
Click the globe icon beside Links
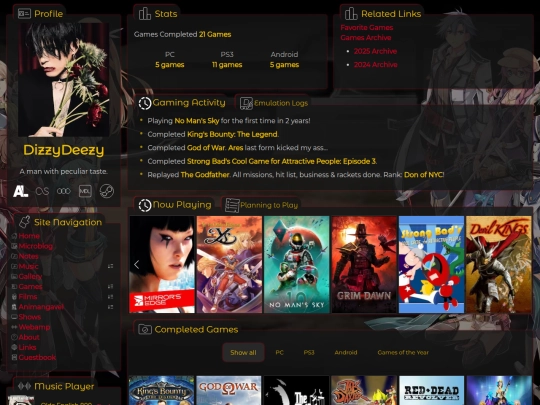point(14,347)
